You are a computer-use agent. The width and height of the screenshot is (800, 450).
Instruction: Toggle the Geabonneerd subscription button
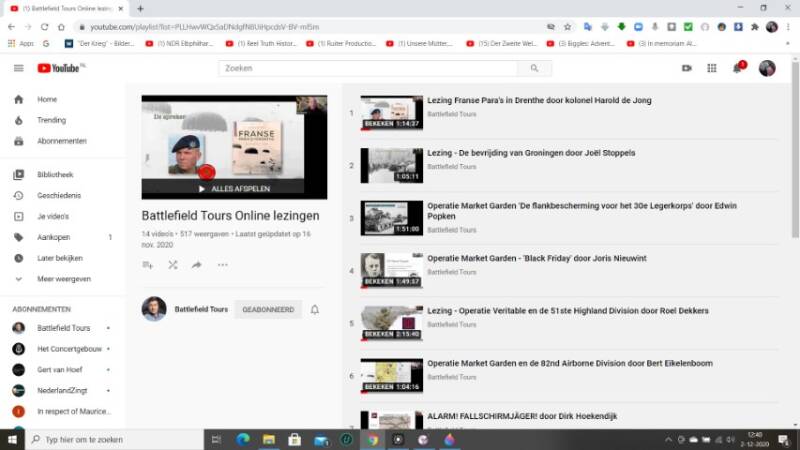268,310
